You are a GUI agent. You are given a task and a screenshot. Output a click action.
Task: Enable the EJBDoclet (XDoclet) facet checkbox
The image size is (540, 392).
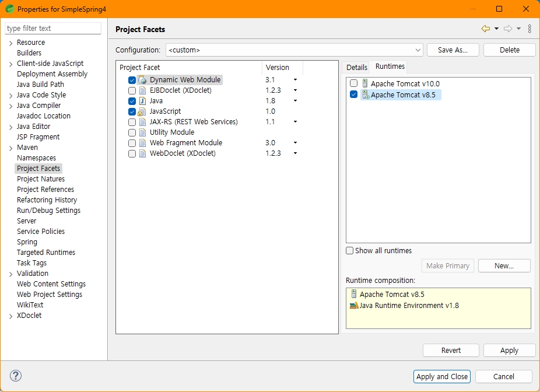(132, 90)
